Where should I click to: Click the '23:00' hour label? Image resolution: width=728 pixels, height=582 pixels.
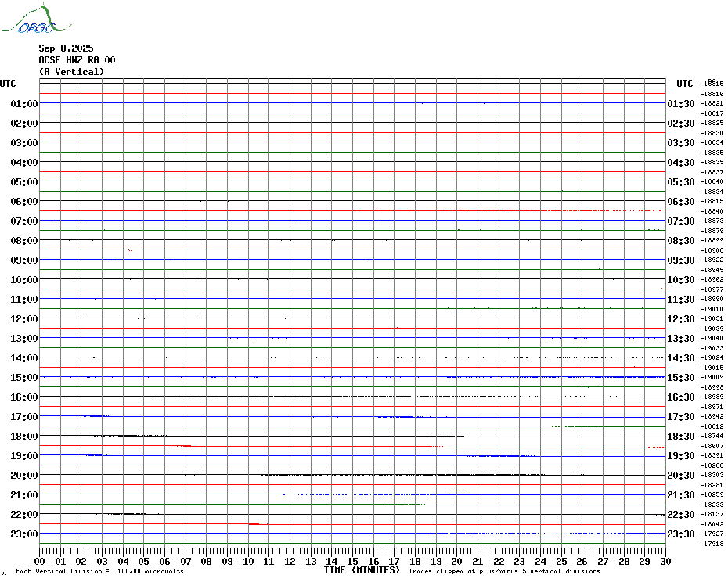tap(24, 533)
